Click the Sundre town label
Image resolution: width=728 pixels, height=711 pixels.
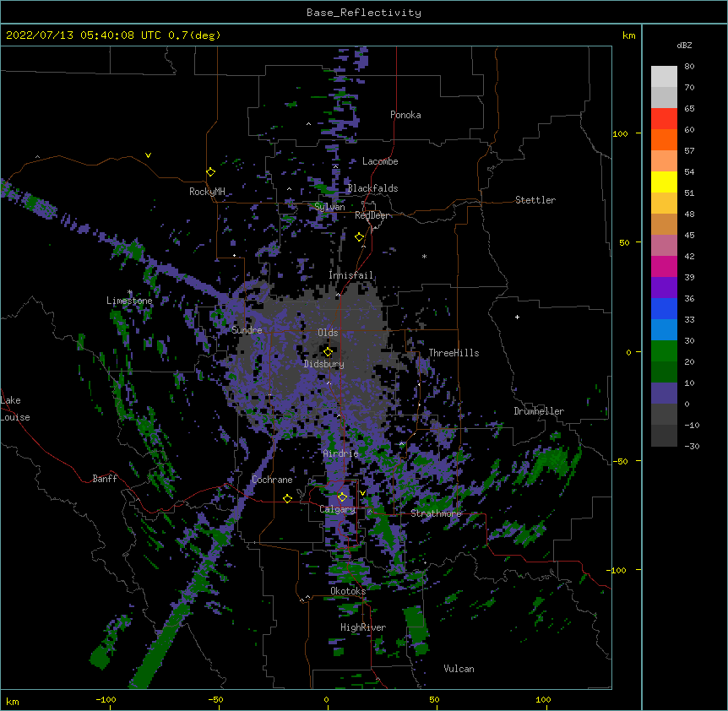tap(247, 330)
